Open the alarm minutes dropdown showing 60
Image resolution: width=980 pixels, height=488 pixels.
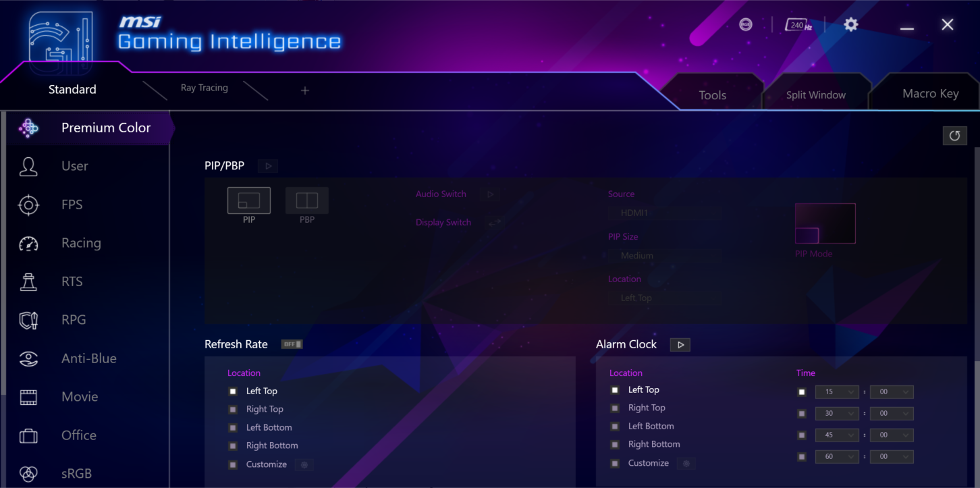(x=837, y=457)
